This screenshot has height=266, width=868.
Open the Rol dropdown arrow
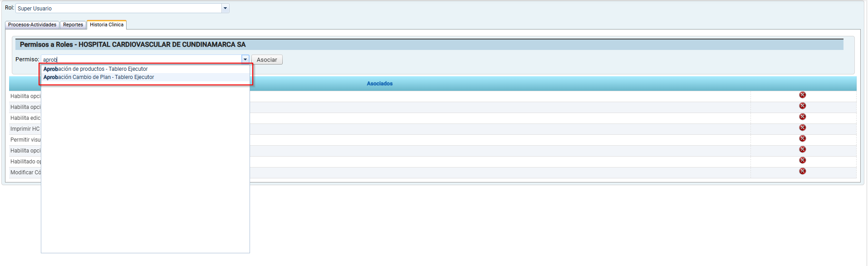225,8
